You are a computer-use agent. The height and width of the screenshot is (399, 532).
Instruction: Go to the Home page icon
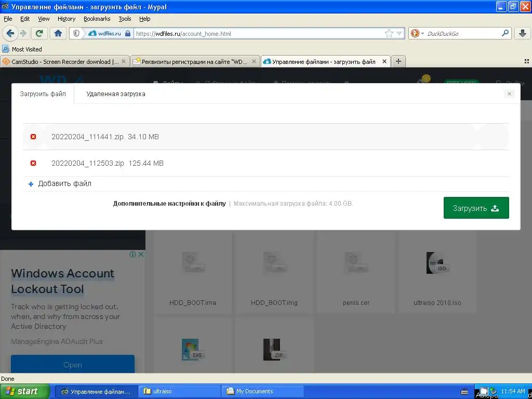pyautogui.click(x=58, y=33)
